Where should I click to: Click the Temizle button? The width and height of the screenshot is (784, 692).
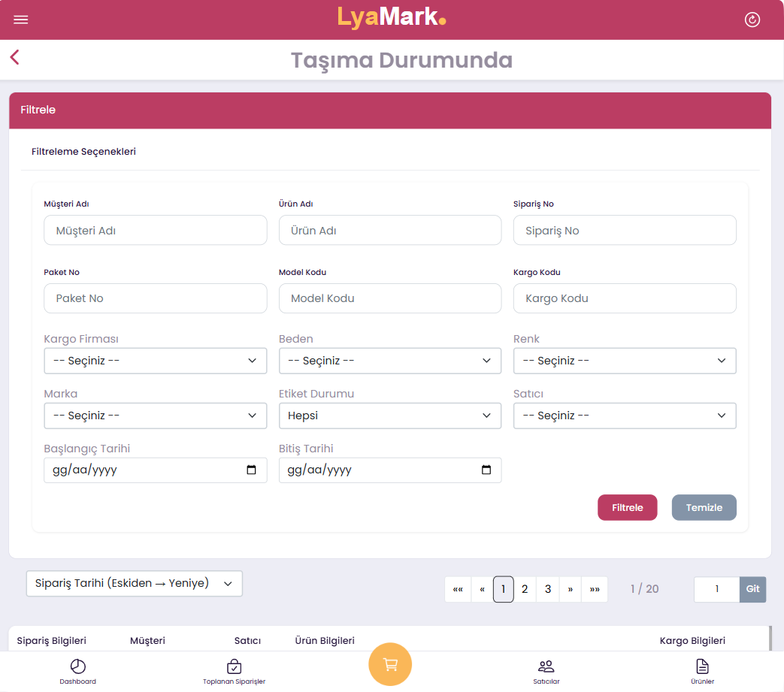(704, 507)
